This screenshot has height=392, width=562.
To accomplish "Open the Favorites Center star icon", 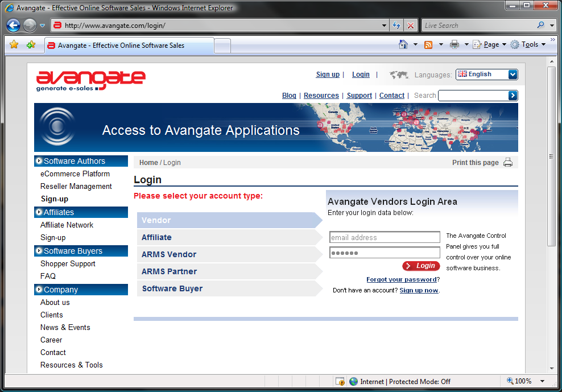I will tap(14, 45).
